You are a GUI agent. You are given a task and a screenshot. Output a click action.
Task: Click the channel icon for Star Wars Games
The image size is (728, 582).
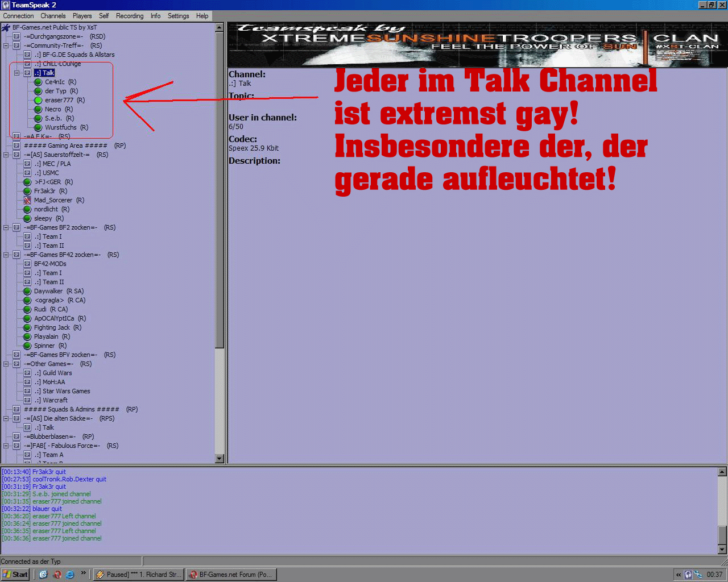[x=27, y=391]
